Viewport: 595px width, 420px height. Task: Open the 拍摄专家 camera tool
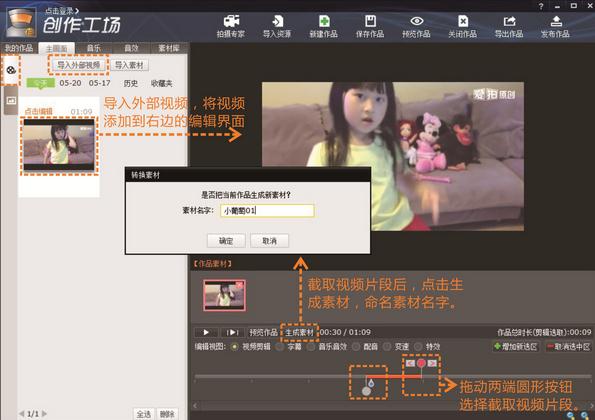pyautogui.click(x=231, y=26)
